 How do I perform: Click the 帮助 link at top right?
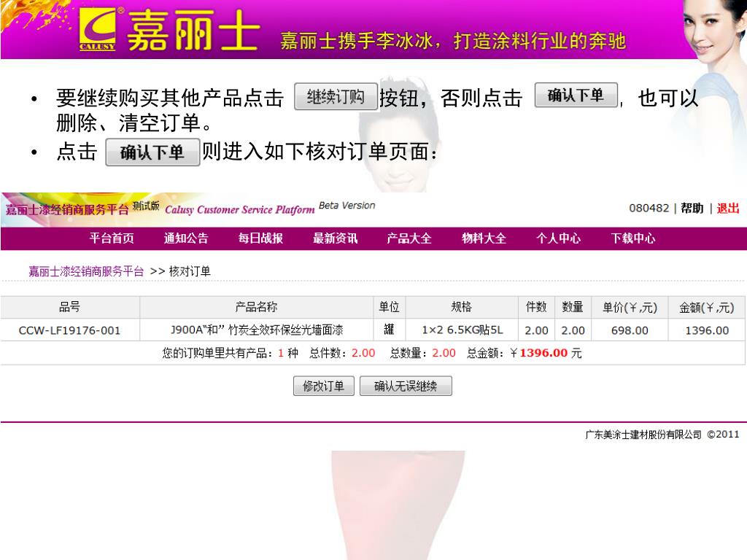(692, 208)
